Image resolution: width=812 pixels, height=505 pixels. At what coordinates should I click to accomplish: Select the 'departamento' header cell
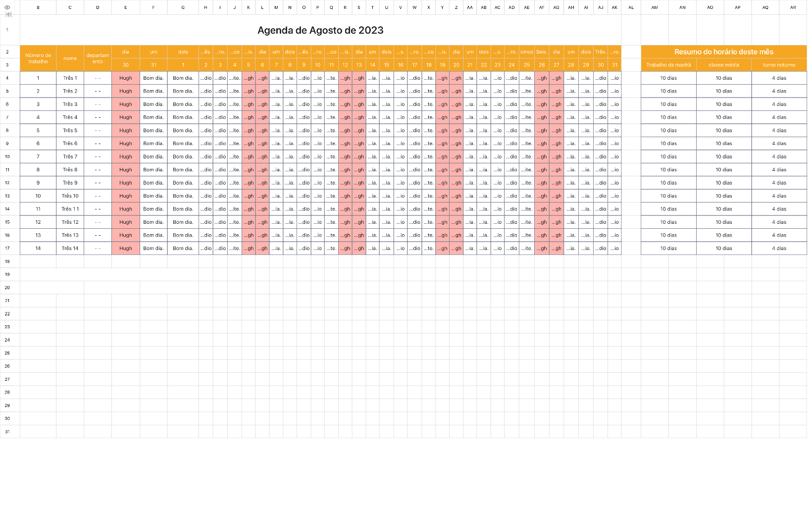coord(98,58)
